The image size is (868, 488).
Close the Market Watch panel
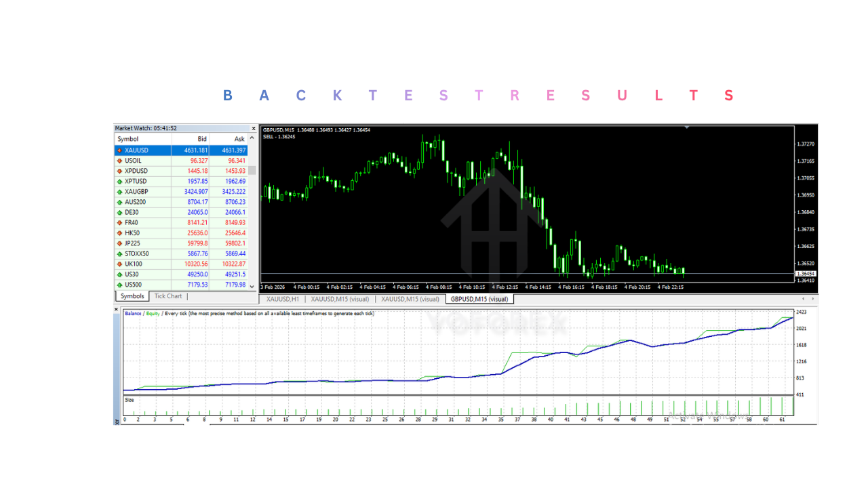click(254, 128)
